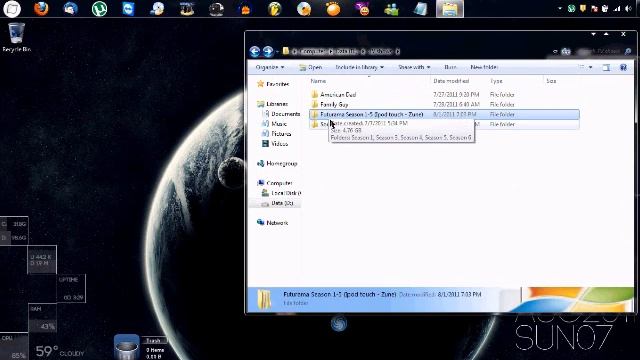Viewport: 640px width, 360px height.
Task: Select Computer in navigation pane
Action: pyautogui.click(x=275, y=183)
